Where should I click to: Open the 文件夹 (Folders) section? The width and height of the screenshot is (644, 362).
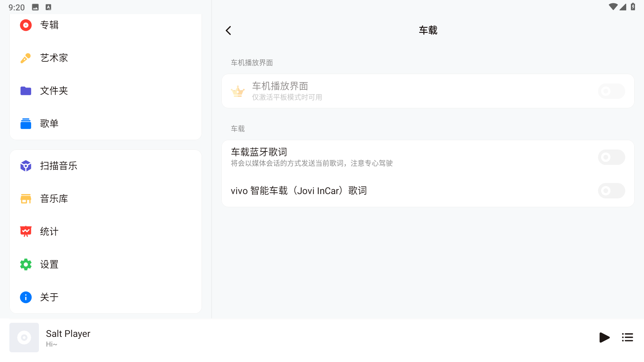click(53, 90)
